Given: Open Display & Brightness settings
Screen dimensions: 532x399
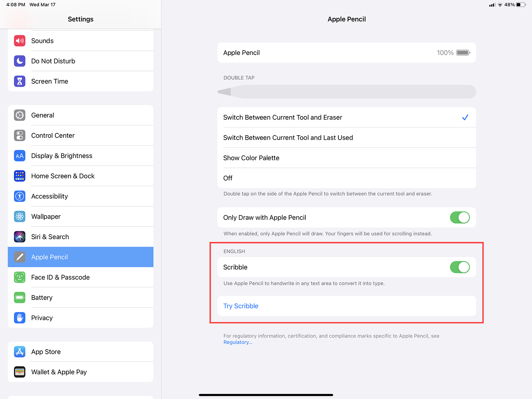Looking at the screenshot, I should 62,156.
